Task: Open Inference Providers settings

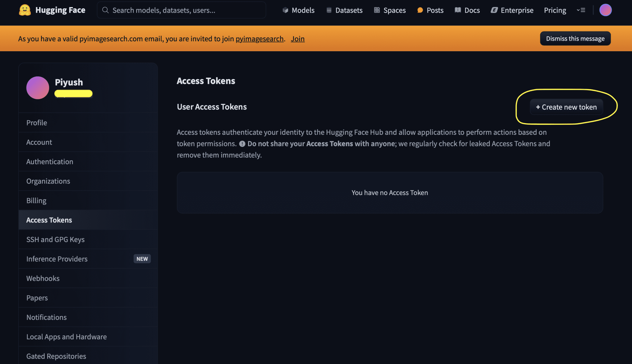Action: (x=57, y=259)
